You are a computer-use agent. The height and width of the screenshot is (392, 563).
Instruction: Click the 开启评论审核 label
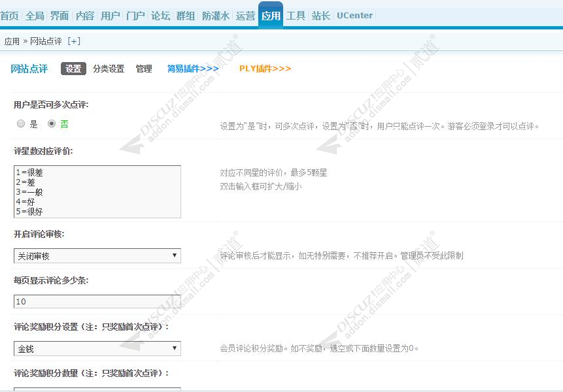pos(39,234)
